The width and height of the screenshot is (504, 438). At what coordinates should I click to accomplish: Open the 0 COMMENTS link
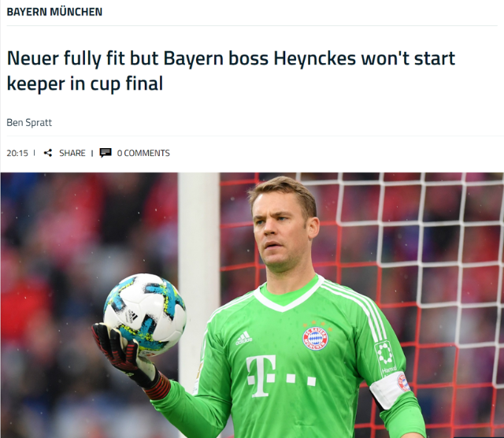[143, 153]
